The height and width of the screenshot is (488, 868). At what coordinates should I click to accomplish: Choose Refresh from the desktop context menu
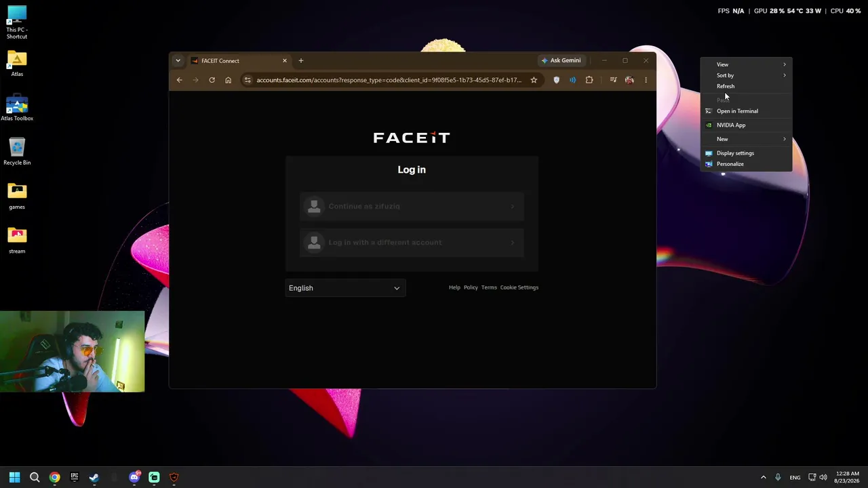746,86
